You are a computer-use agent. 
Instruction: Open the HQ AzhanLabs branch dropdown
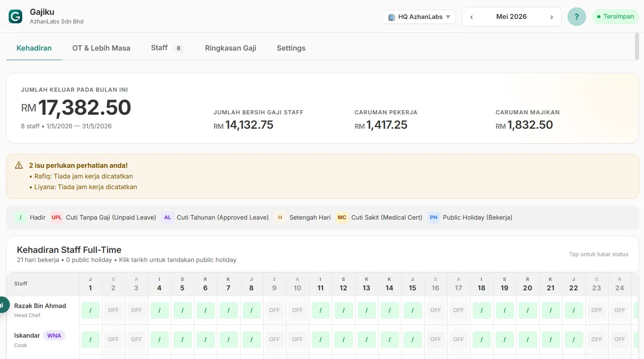(x=419, y=17)
